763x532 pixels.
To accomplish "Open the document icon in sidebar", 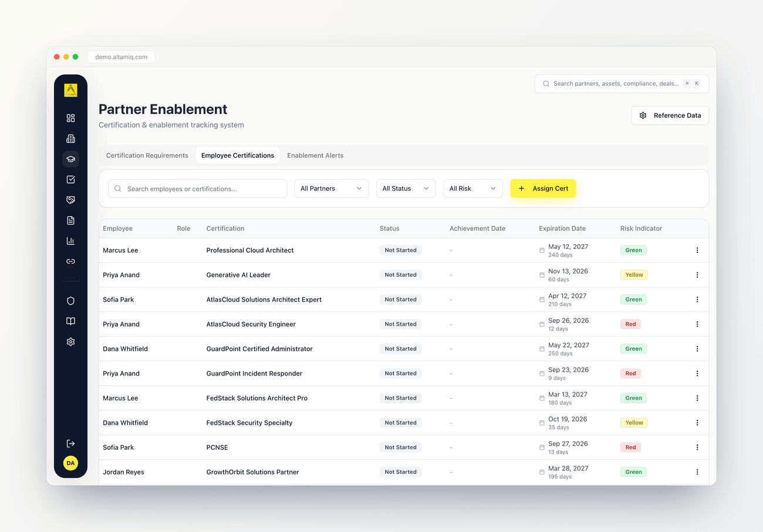I will click(x=70, y=221).
